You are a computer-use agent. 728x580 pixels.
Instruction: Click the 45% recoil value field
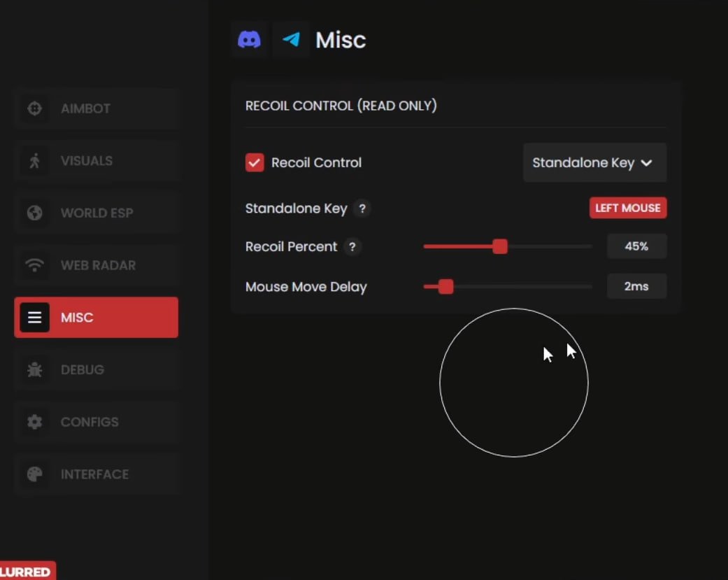tap(636, 246)
